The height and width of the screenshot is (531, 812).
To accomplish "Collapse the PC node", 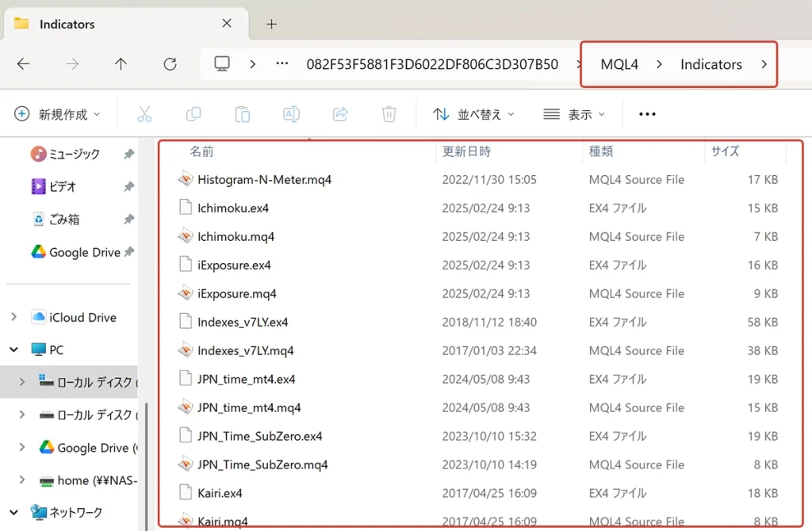I will tap(14, 350).
